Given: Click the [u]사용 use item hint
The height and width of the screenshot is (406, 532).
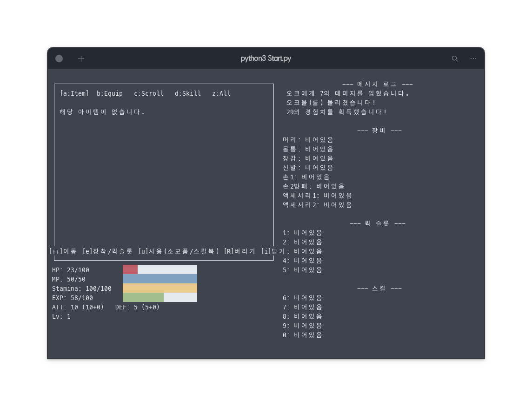Looking at the screenshot, I should [x=178, y=251].
